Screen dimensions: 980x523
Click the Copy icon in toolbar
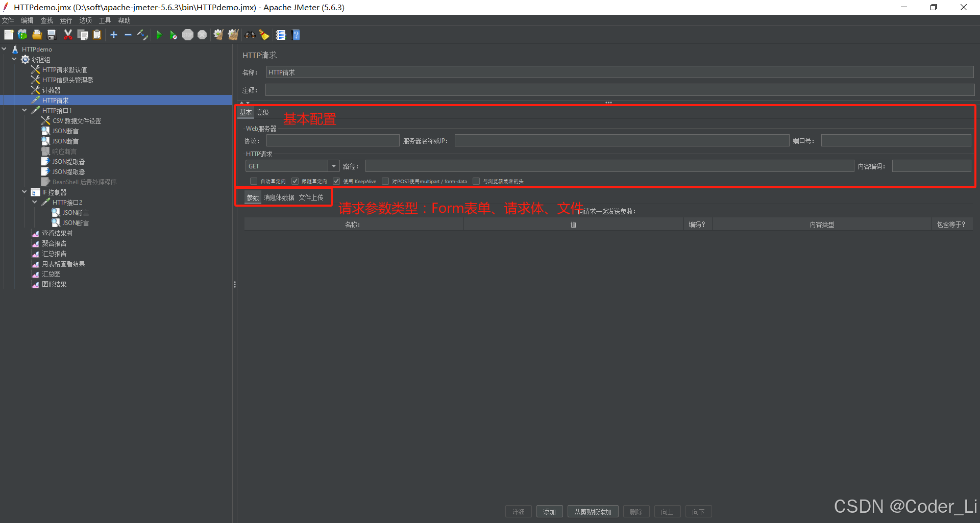click(83, 35)
